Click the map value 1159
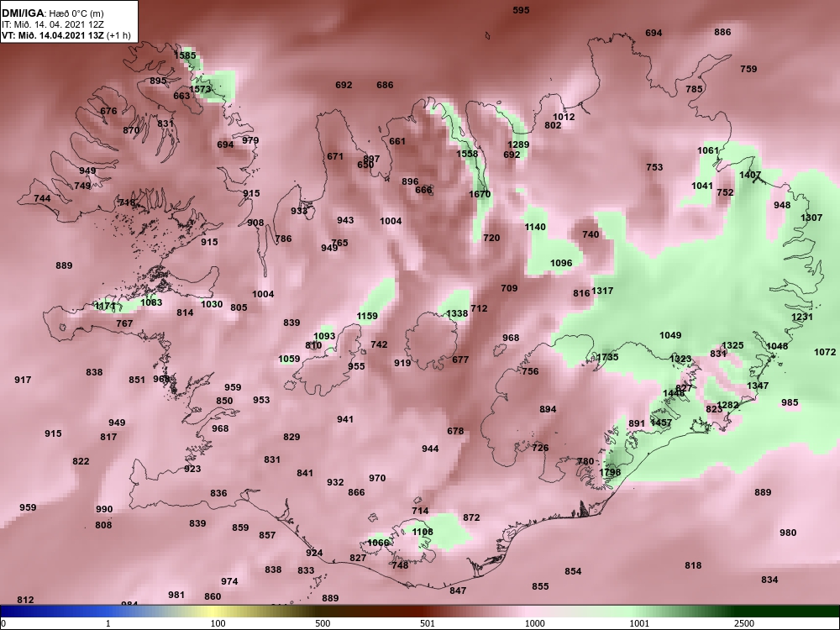Screen dimensions: 840x630 tap(367, 316)
